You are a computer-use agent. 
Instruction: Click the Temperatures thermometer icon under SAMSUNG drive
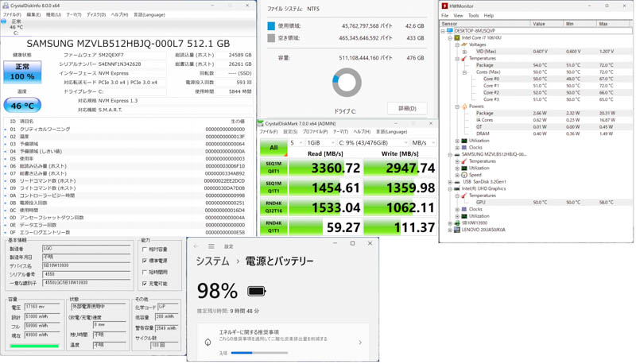[464, 161]
